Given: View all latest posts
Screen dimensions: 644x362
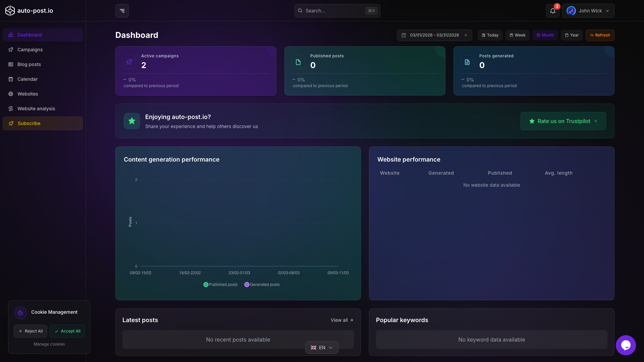Looking at the screenshot, I should pyautogui.click(x=341, y=320).
